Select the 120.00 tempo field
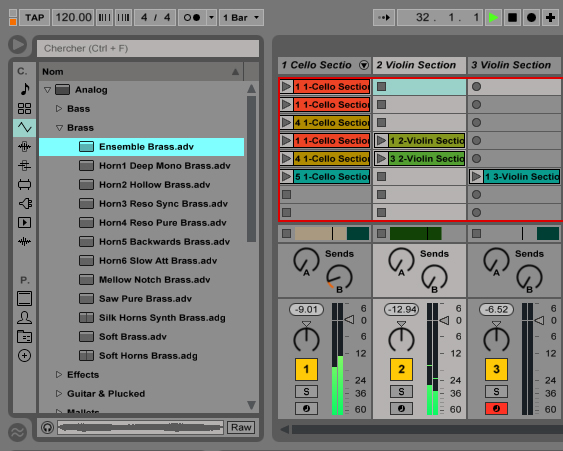The image size is (563, 451). pyautogui.click(x=73, y=18)
